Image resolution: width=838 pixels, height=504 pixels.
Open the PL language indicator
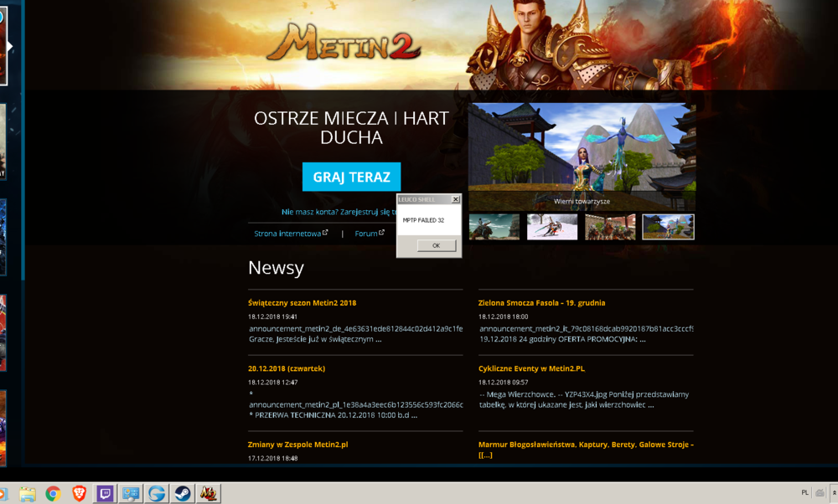pos(804,493)
